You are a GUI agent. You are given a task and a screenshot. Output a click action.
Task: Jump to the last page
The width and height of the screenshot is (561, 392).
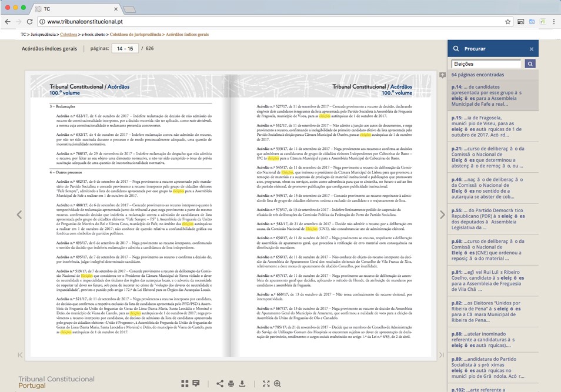pyautogui.click(x=442, y=354)
